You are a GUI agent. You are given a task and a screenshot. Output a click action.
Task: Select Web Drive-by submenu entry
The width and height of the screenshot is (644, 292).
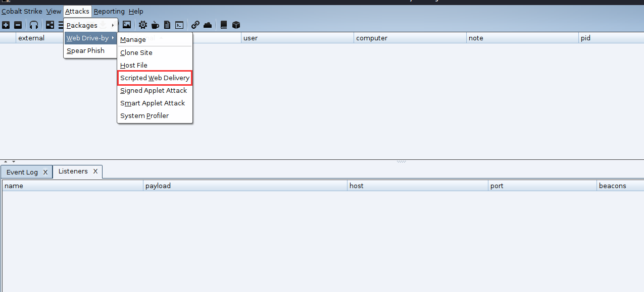[x=90, y=38]
